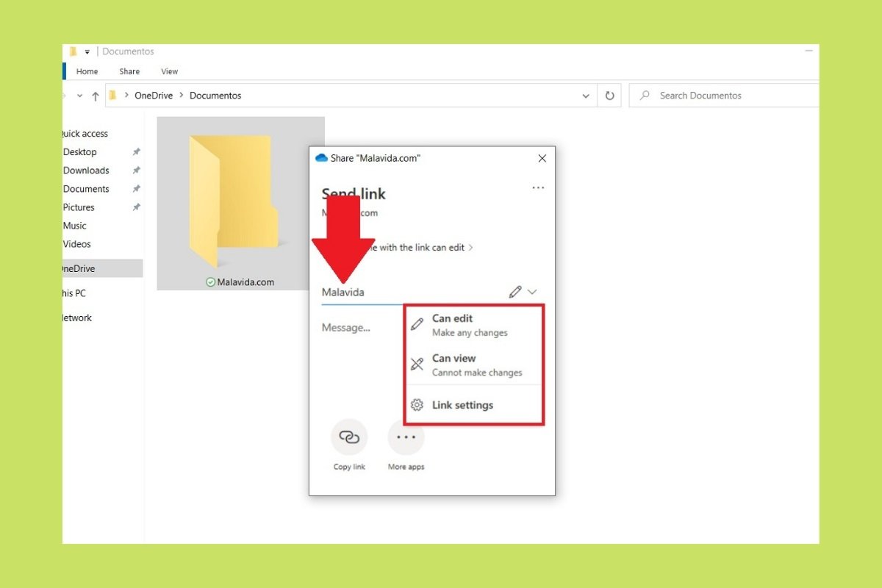
Task: Select This PC in the navigation pane
Action: [x=74, y=293]
